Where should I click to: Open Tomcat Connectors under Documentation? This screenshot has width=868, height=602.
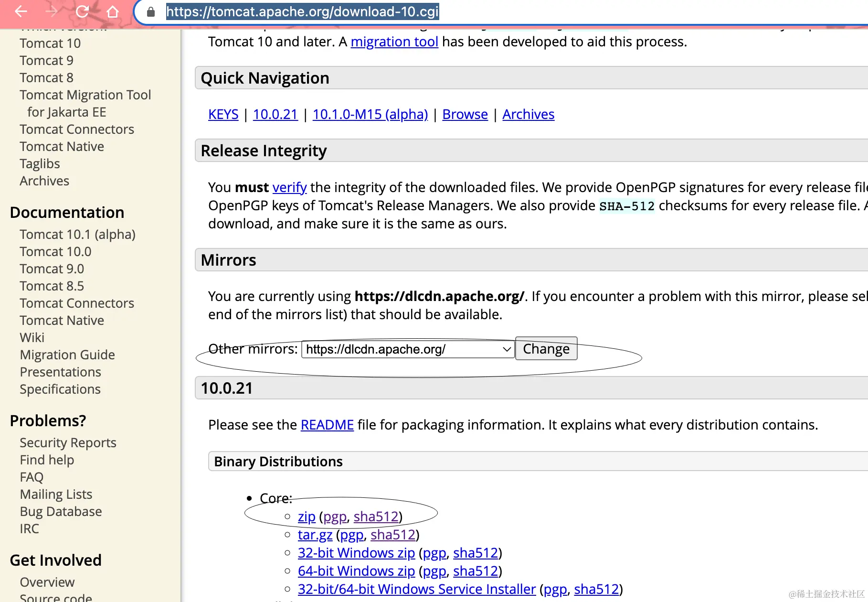pyautogui.click(x=77, y=303)
